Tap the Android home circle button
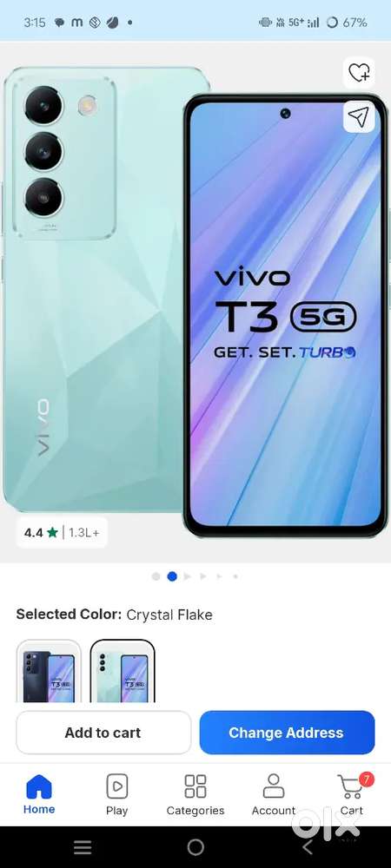391x868 pixels. pos(195,847)
